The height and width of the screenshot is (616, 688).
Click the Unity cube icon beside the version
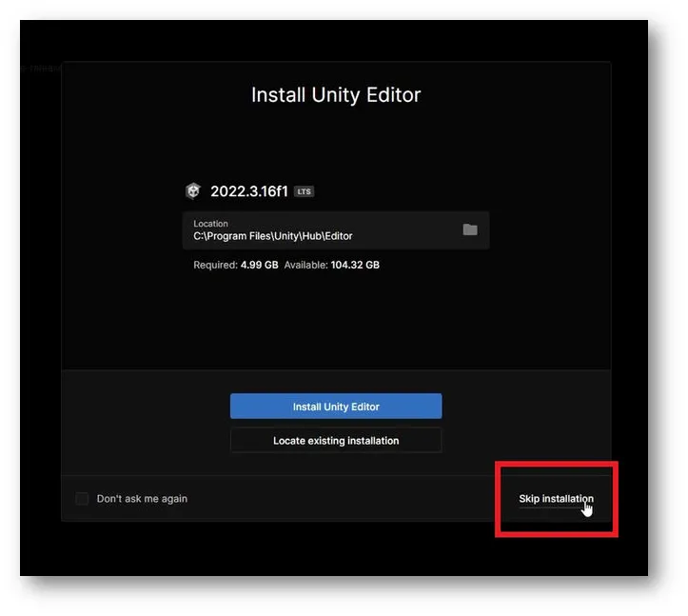point(192,191)
